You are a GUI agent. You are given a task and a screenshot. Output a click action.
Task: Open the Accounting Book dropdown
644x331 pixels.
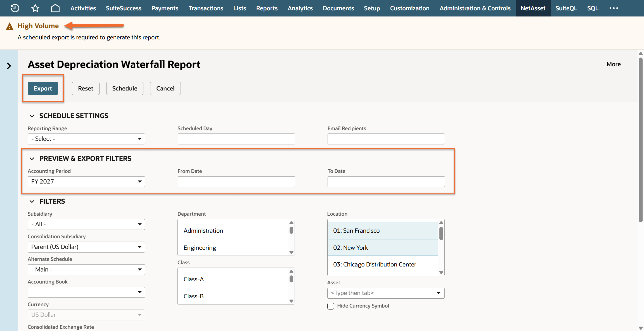pyautogui.click(x=86, y=292)
